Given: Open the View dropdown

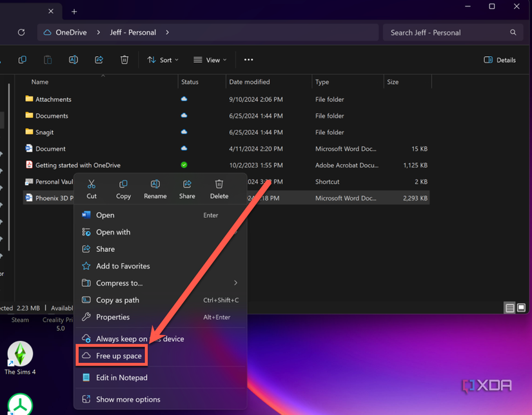Looking at the screenshot, I should tap(210, 60).
